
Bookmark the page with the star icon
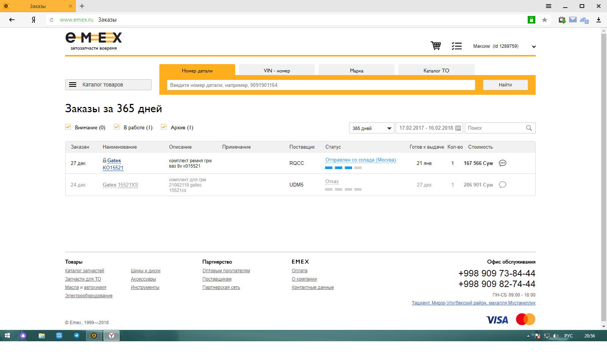point(544,20)
